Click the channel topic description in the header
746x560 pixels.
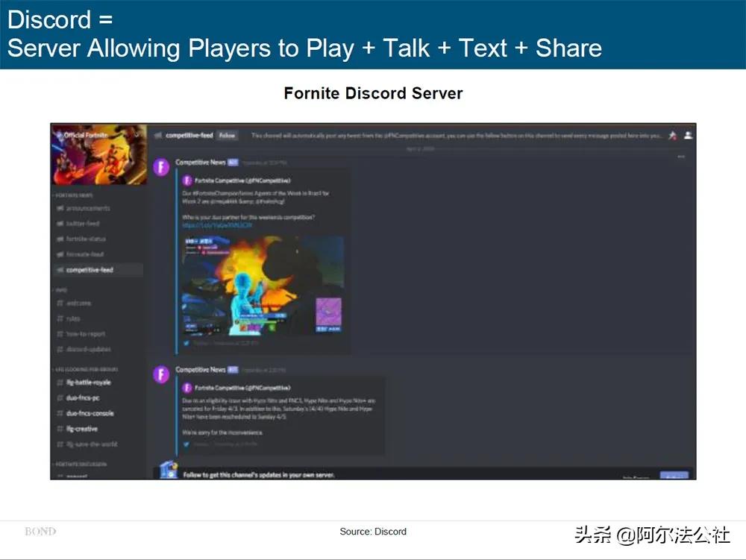(x=457, y=136)
